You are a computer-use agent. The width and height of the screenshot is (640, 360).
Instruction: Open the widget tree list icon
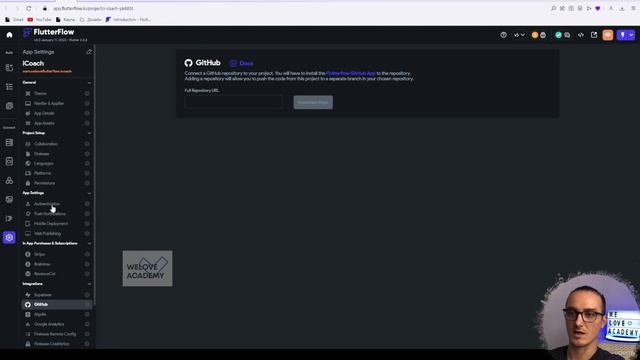[x=9, y=87]
